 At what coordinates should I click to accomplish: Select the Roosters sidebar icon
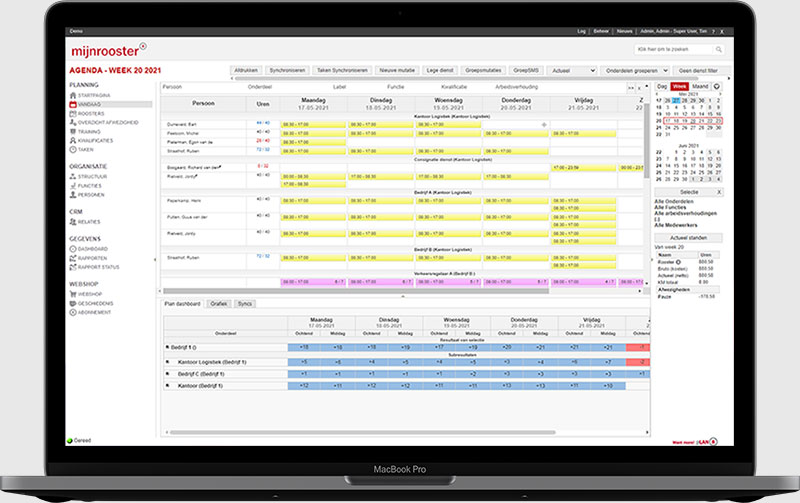[x=75, y=113]
